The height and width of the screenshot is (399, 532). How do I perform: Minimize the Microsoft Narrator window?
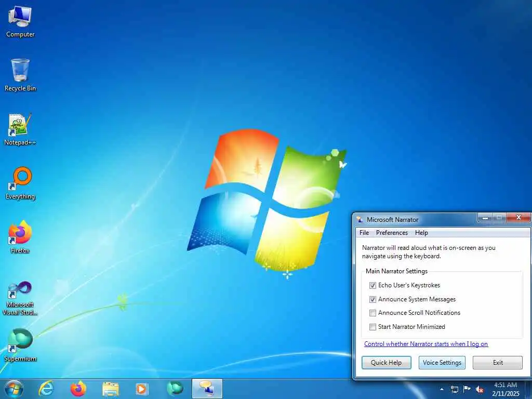click(x=485, y=218)
